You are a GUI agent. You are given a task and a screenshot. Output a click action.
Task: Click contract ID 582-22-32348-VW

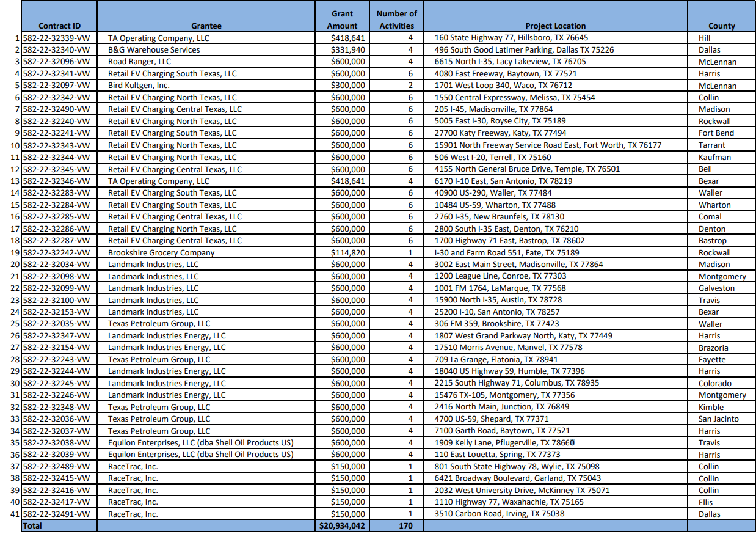[56, 408]
